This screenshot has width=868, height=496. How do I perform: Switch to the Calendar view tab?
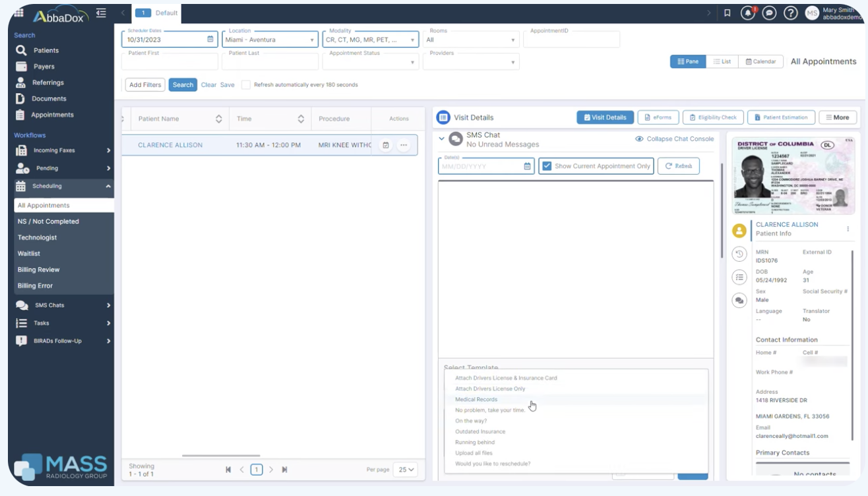click(760, 61)
